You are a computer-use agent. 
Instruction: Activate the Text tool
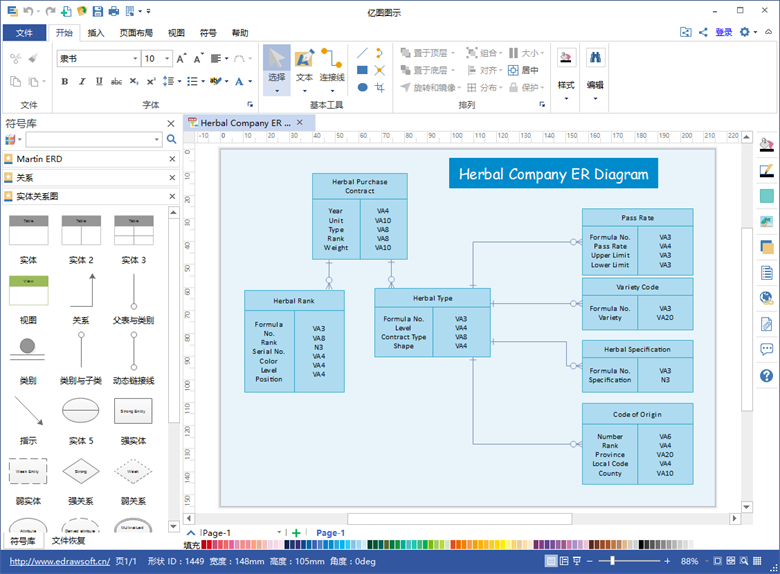point(304,64)
